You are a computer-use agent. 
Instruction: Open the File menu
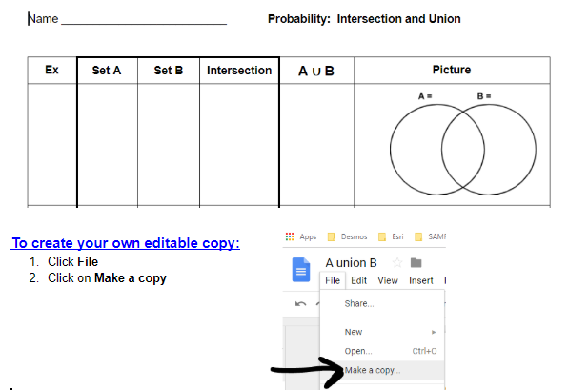pos(333,280)
